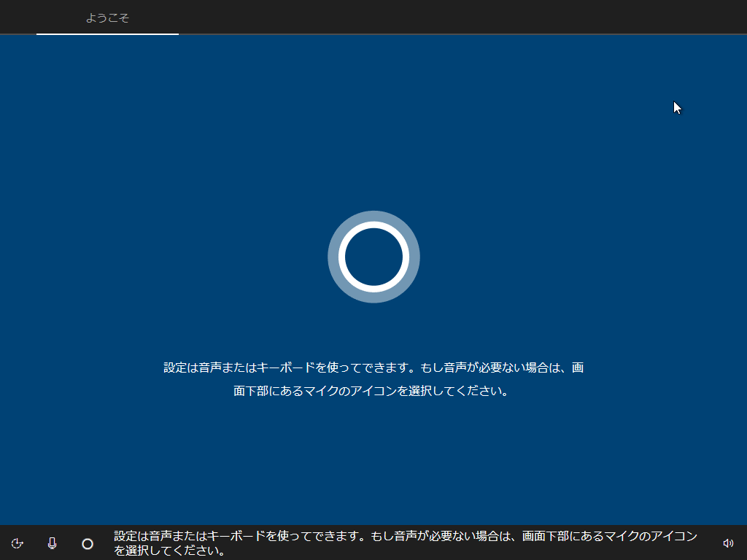The width and height of the screenshot is (747, 560).
Task: Open accessibility options via the clock-arrow icon
Action: (18, 543)
